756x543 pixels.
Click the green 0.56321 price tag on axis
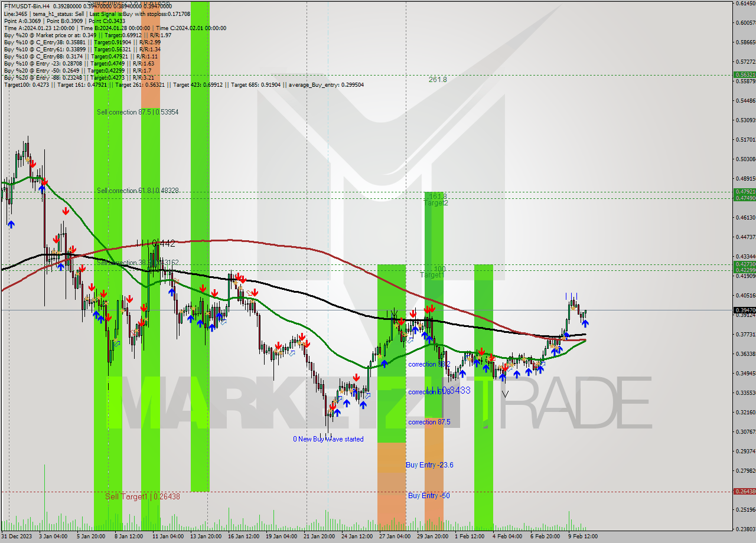tap(744, 75)
